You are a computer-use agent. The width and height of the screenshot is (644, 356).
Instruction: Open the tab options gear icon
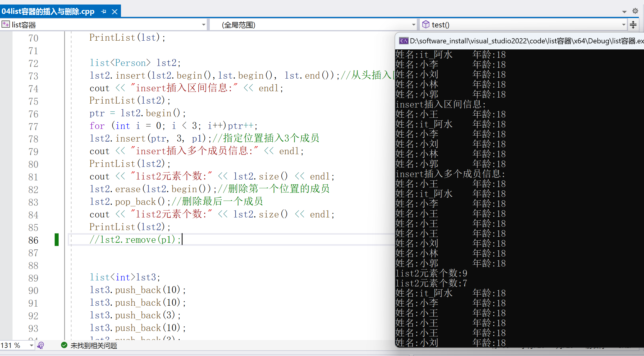635,11
